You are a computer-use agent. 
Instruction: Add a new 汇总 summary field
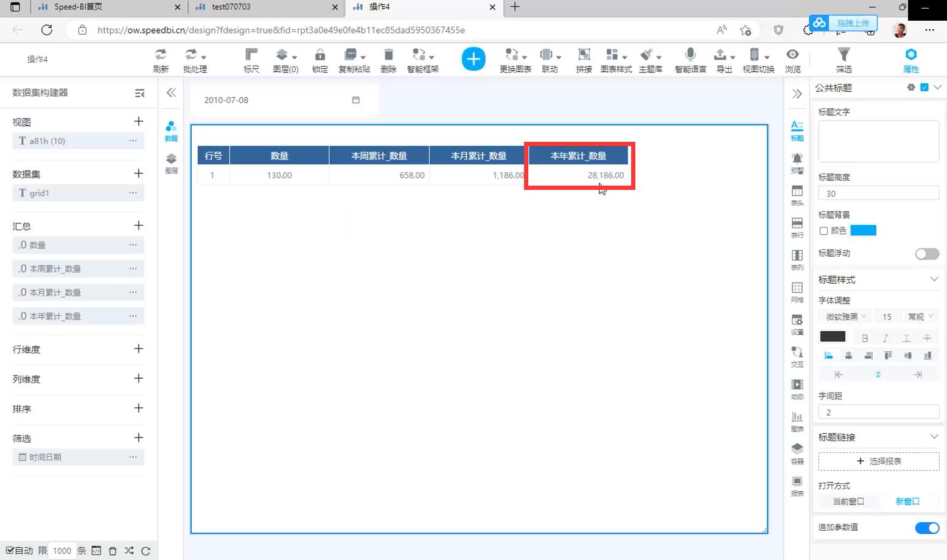(138, 226)
